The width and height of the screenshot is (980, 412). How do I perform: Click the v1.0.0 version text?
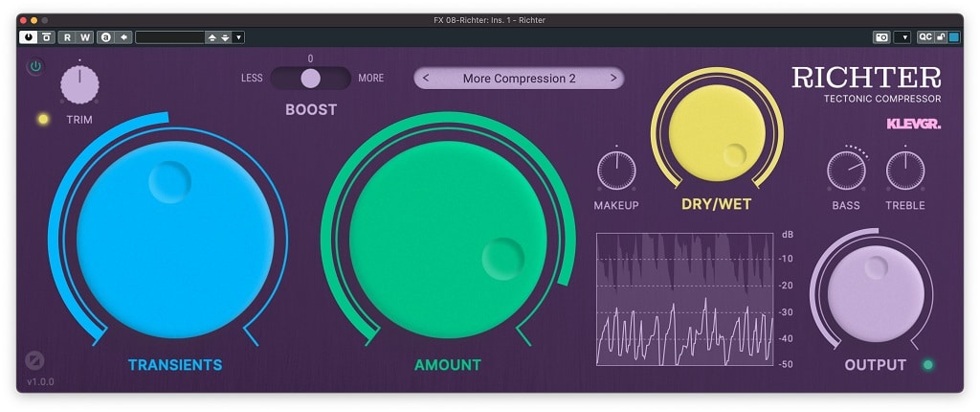[40, 381]
